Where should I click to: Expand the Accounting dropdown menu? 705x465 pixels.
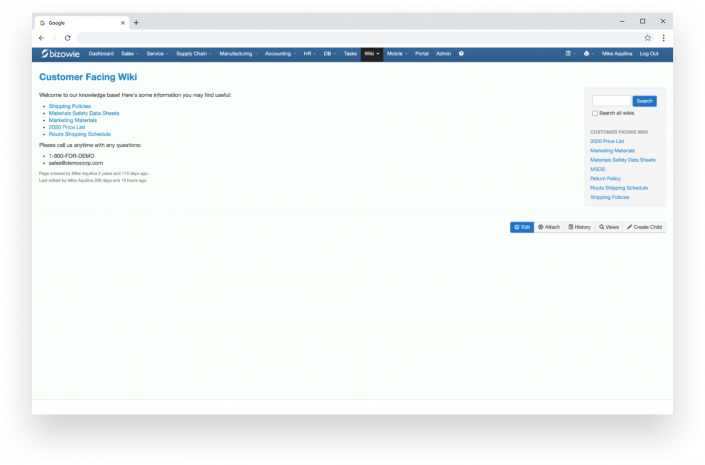coord(280,54)
